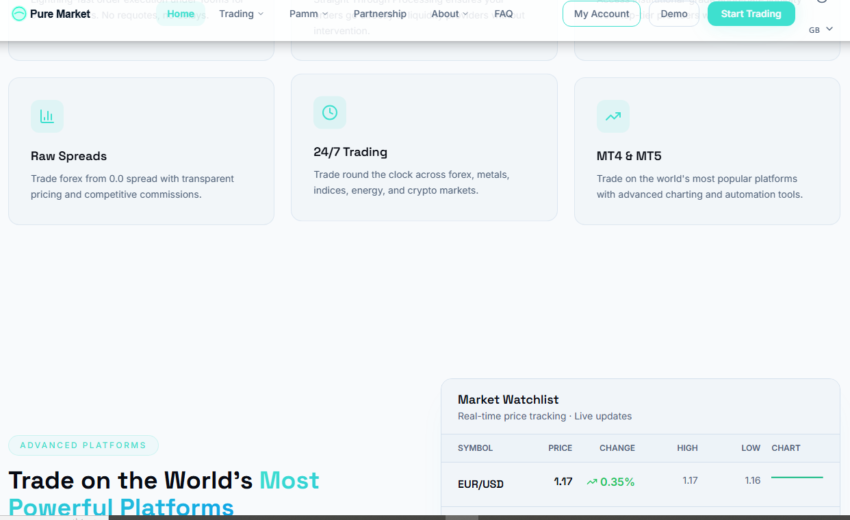Expand the About dropdown menu
Image resolution: width=850 pixels, height=520 pixels.
[449, 14]
